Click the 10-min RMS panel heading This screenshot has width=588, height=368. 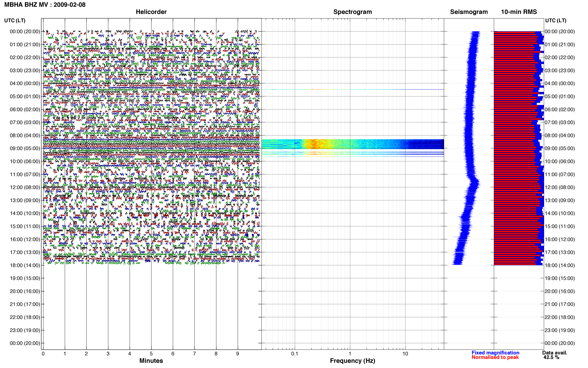(x=519, y=12)
